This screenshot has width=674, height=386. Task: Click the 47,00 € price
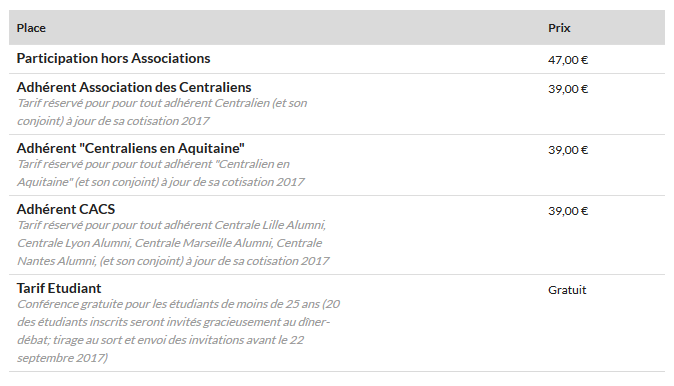568,60
